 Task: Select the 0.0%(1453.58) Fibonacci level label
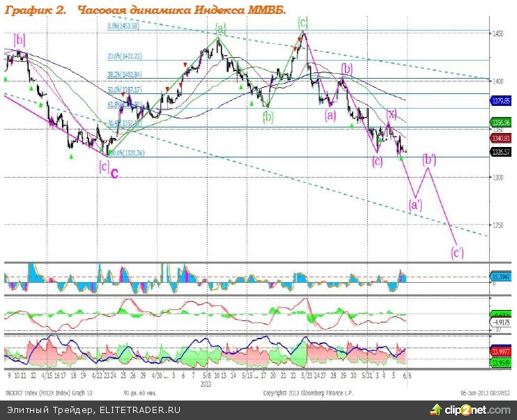pos(124,26)
